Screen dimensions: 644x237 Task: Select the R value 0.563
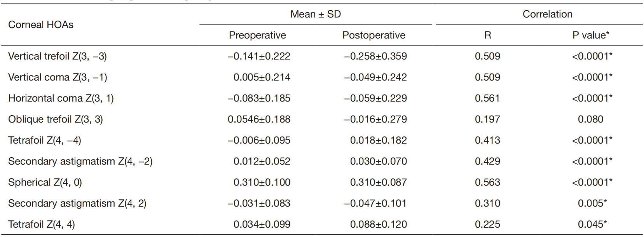pos(487,183)
